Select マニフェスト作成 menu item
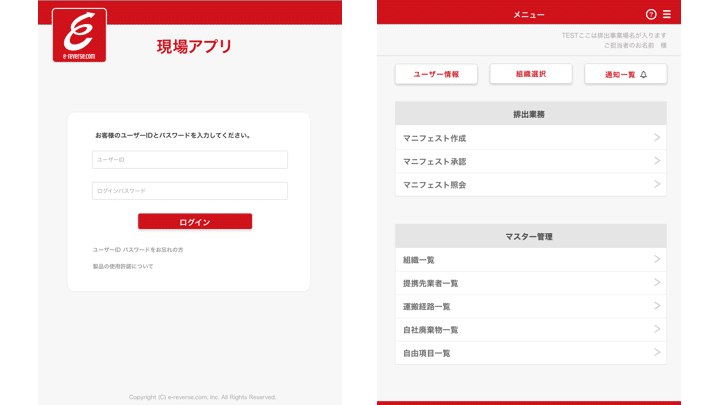 530,138
